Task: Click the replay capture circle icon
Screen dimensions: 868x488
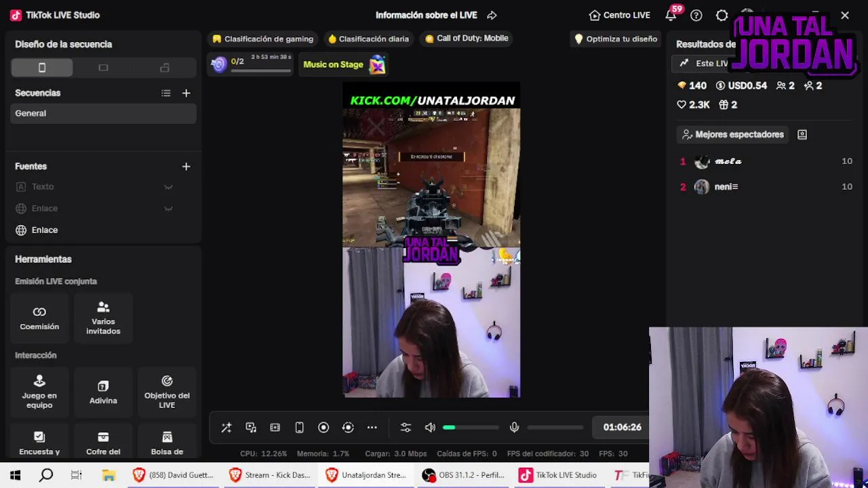Action: [348, 428]
